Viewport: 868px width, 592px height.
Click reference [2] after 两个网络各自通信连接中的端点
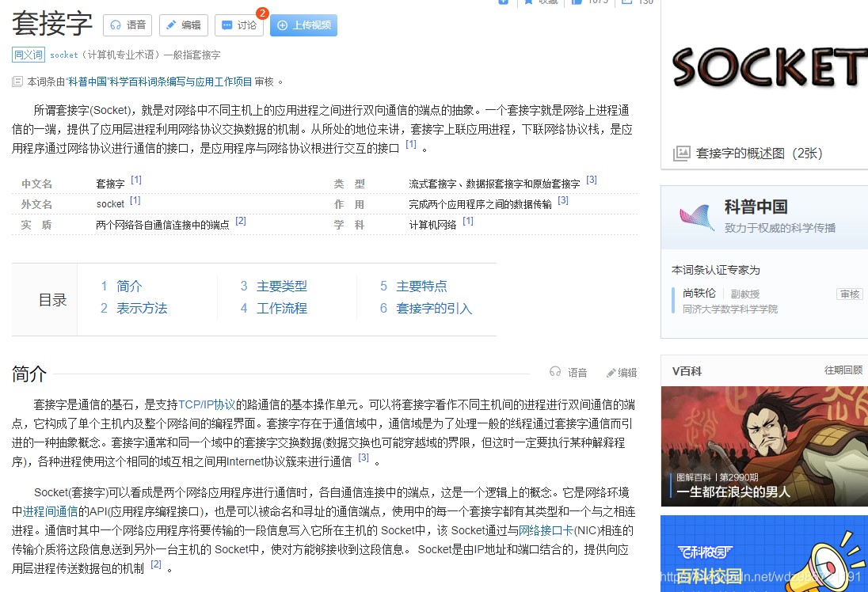tap(240, 221)
